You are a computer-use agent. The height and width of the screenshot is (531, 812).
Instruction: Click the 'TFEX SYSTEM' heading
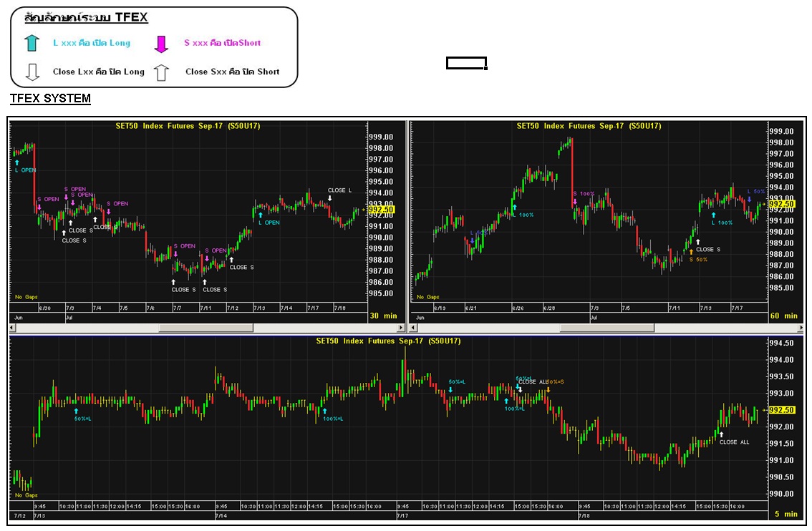click(x=50, y=98)
